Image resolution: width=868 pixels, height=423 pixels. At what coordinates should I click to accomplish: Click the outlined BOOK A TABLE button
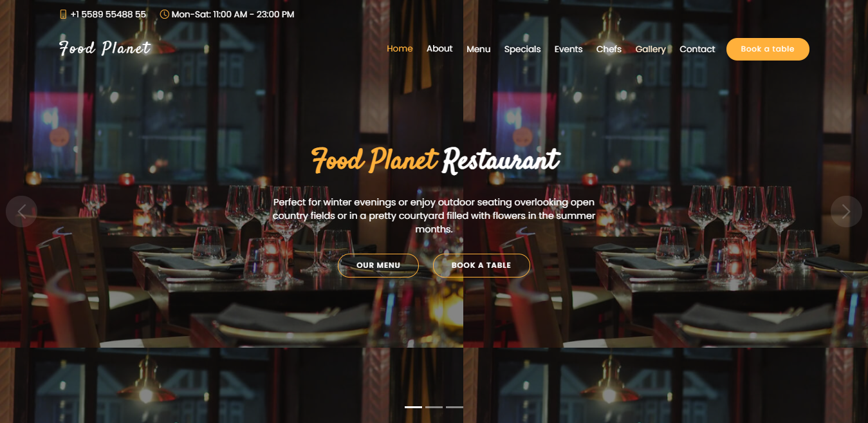point(481,265)
